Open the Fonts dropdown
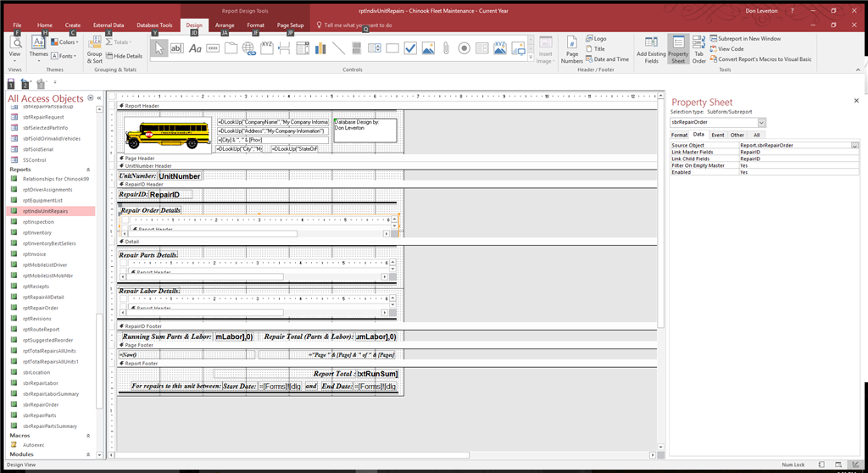Viewport: 868px width, 473px height. (64, 56)
